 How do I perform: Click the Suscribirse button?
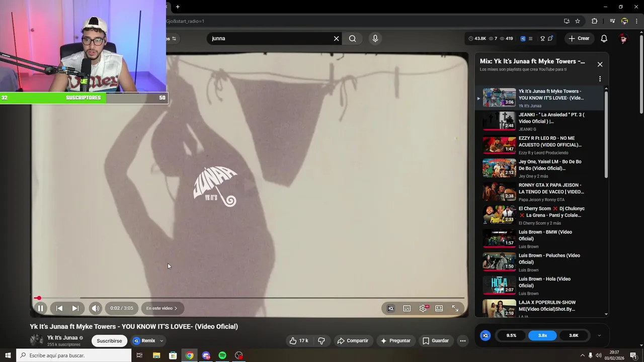[109, 341]
